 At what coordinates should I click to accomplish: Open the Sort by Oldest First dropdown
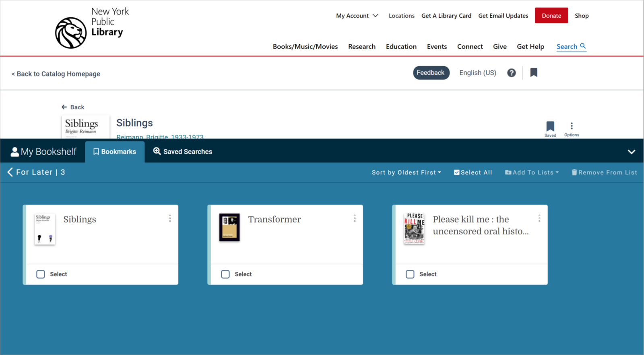pos(407,172)
